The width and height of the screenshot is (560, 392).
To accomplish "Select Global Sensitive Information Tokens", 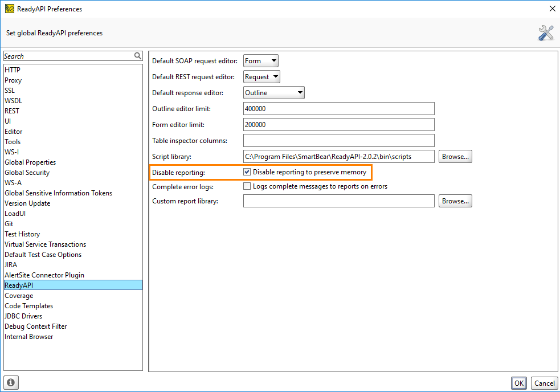I will click(73, 193).
